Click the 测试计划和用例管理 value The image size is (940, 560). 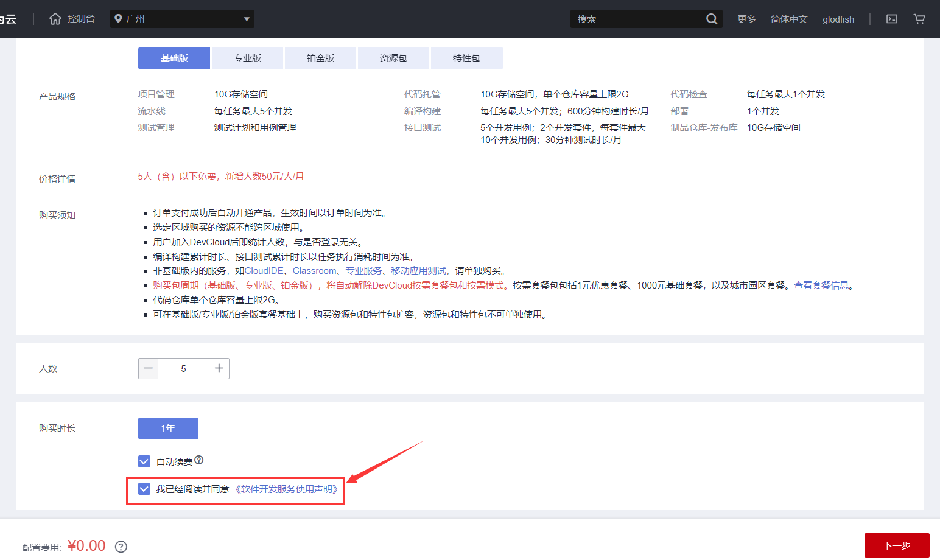point(255,128)
